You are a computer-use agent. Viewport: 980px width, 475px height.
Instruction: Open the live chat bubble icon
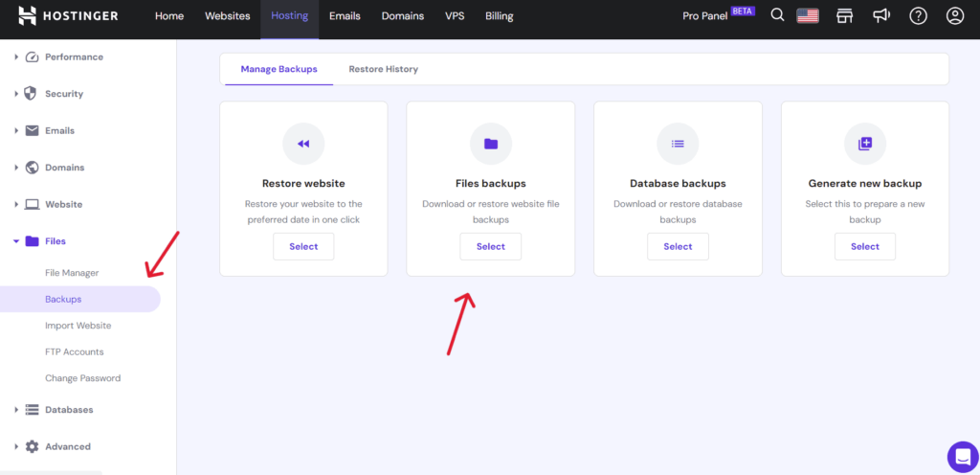click(x=963, y=456)
